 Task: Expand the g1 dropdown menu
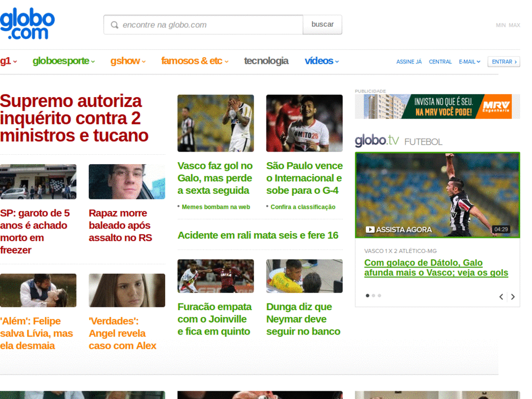pos(7,61)
